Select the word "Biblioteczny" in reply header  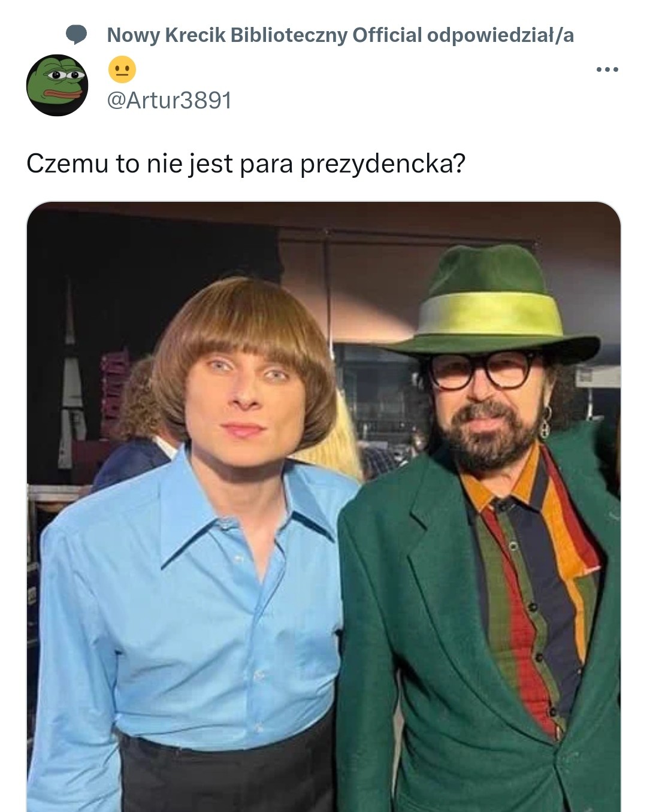(289, 35)
